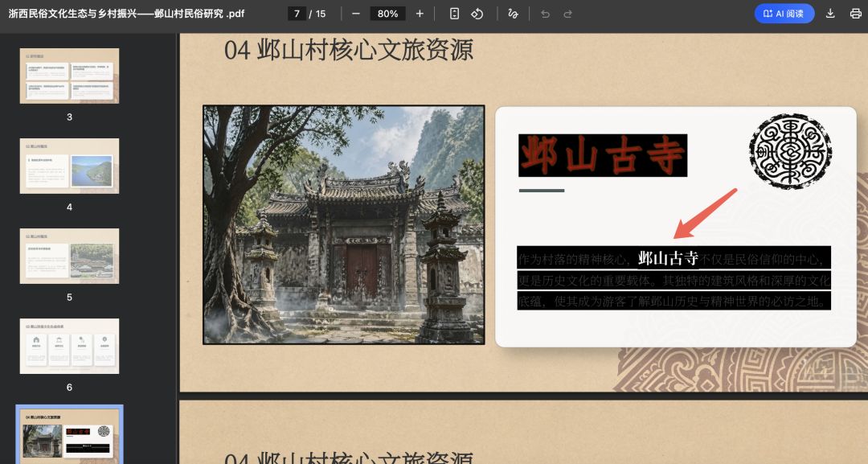Download the PDF file
868x464 pixels.
[x=829, y=14]
